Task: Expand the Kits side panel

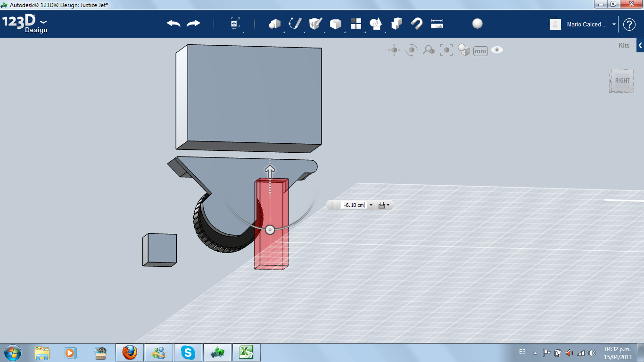Action: [x=640, y=46]
